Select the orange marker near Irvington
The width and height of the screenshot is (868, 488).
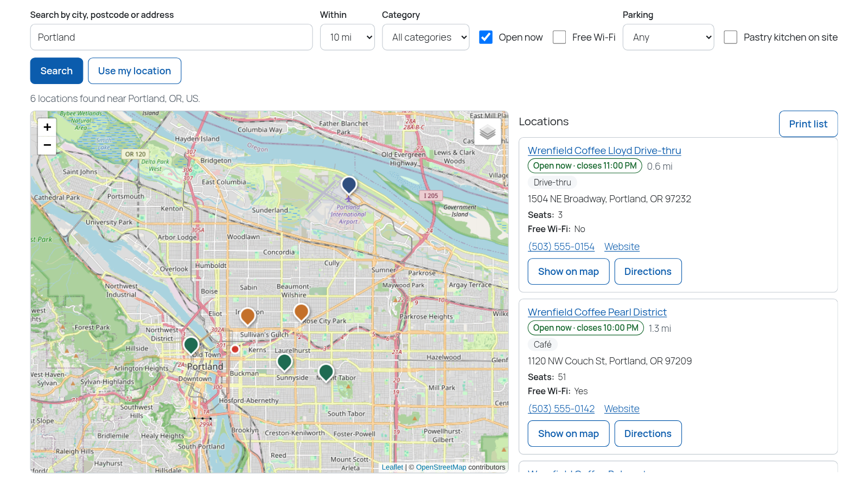247,317
